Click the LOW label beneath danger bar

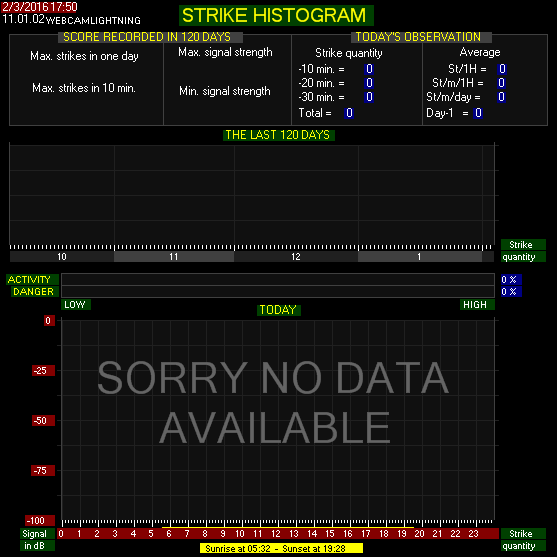[76, 304]
